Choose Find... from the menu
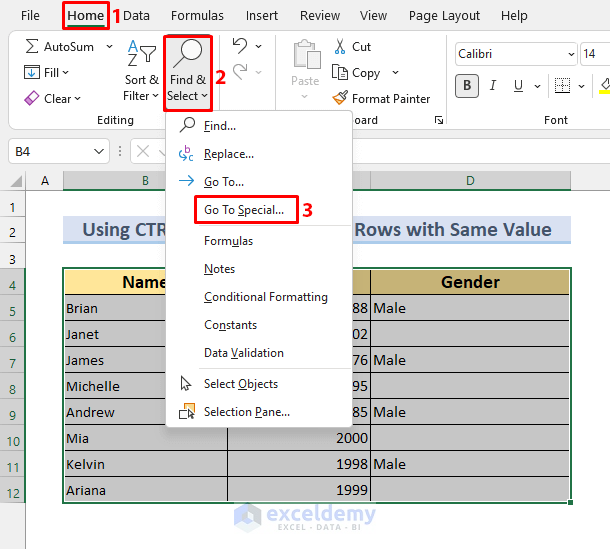The height and width of the screenshot is (549, 610). click(x=259, y=126)
